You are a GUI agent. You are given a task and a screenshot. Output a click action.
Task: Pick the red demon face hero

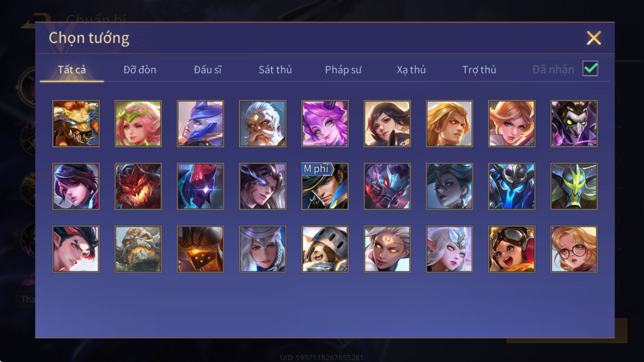(138, 186)
